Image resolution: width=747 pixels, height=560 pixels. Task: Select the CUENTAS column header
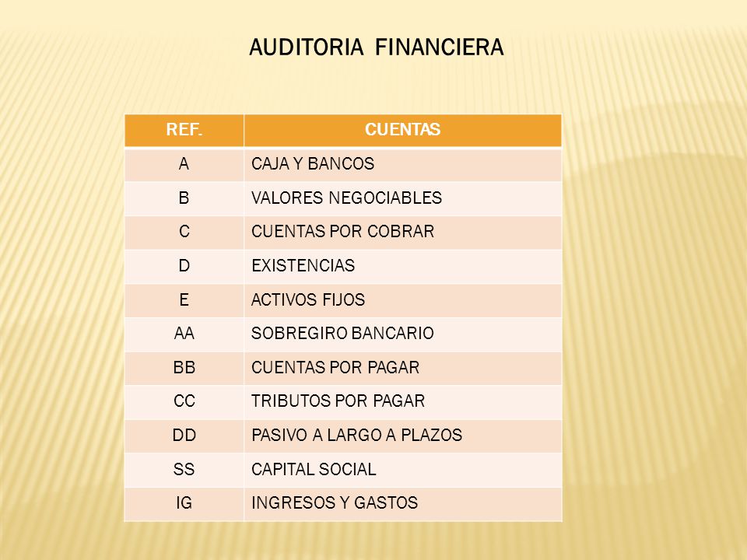402,130
